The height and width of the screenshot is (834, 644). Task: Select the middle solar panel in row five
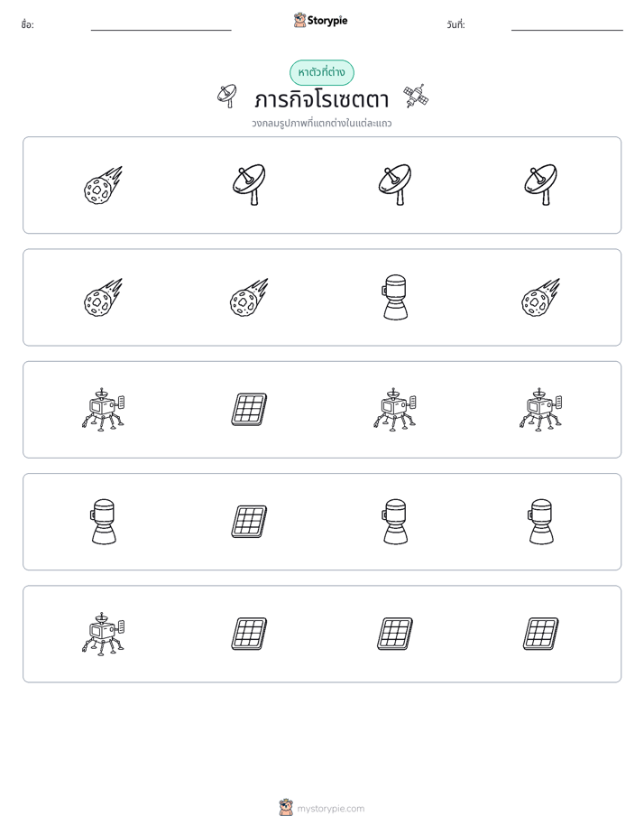pyautogui.click(x=395, y=634)
